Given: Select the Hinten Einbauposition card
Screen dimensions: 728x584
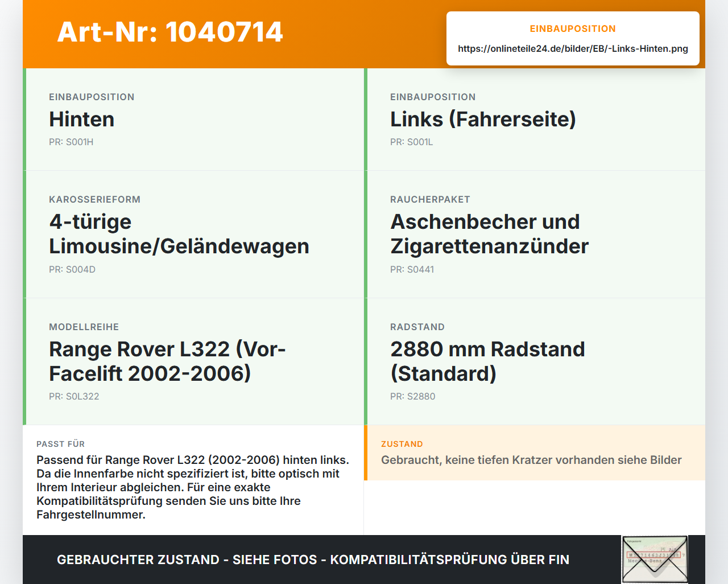Looking at the screenshot, I should coord(193,120).
